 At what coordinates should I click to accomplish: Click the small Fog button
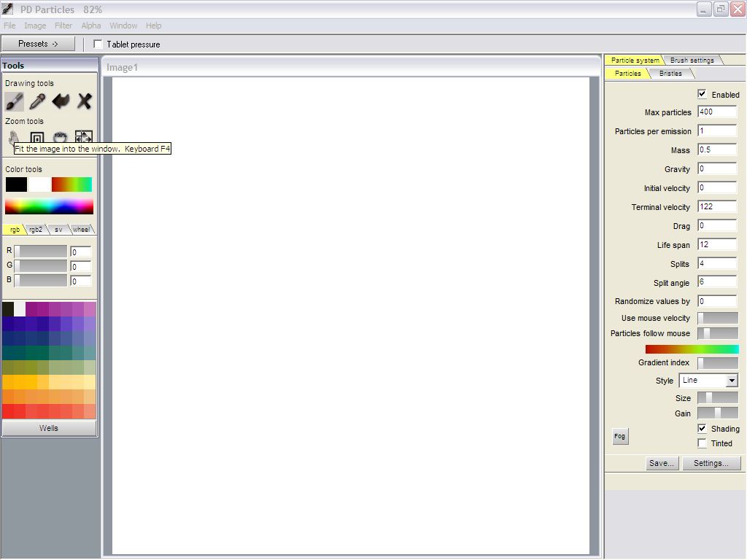[x=619, y=436]
